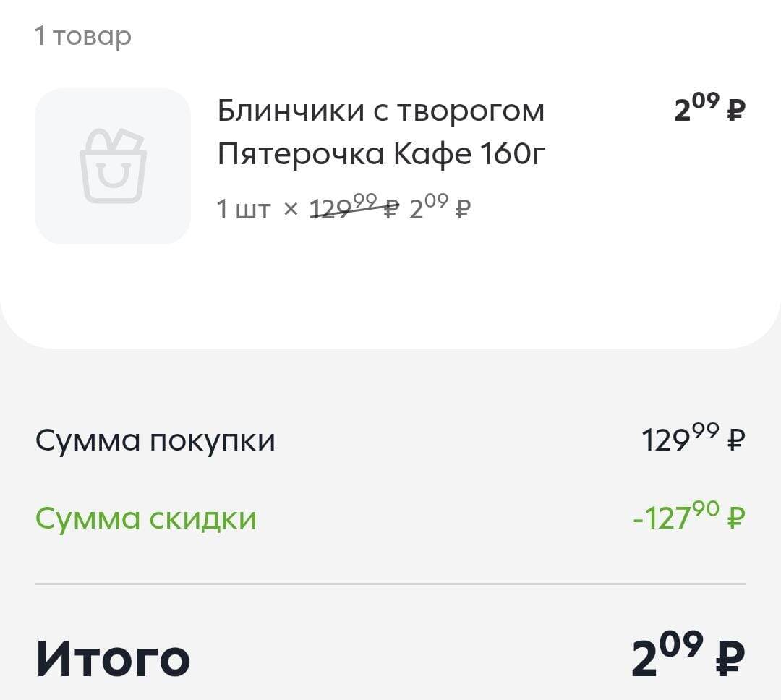Tap the bold total amount 2.09 ₽
The width and height of the screenshot is (781, 700).
pyautogui.click(x=688, y=654)
